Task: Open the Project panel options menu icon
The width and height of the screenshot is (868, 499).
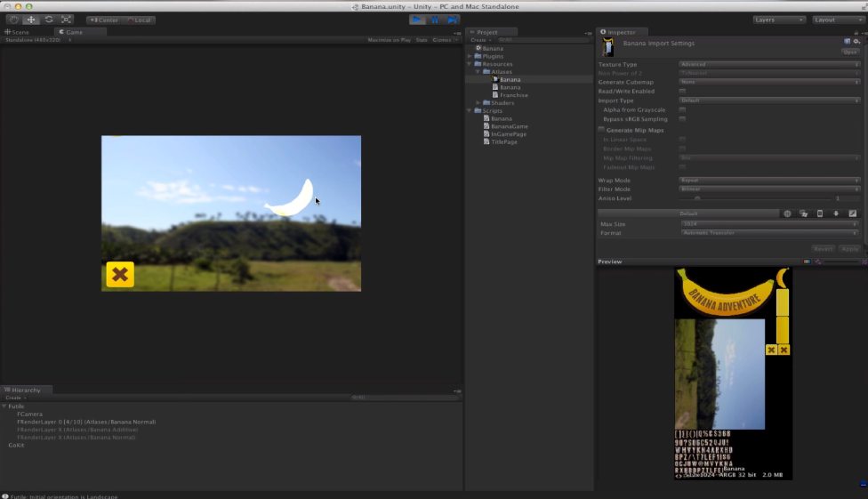Action: click(588, 33)
